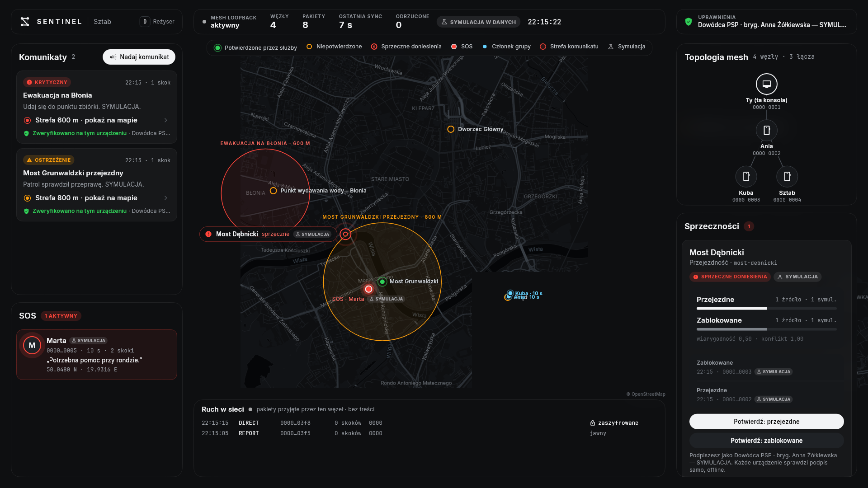This screenshot has width=868, height=488.
Task: Select Kuba member marker on map
Action: pyautogui.click(x=510, y=293)
